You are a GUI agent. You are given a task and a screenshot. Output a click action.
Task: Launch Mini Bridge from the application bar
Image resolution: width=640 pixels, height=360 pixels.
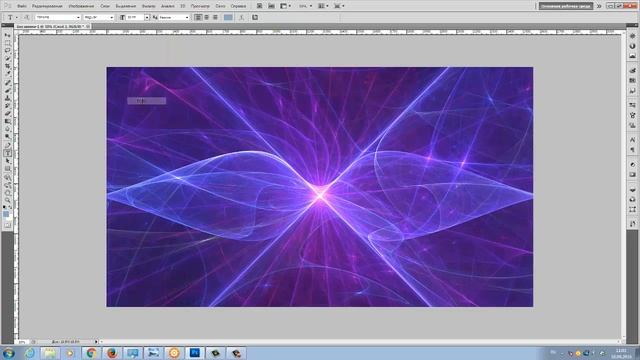pos(271,6)
